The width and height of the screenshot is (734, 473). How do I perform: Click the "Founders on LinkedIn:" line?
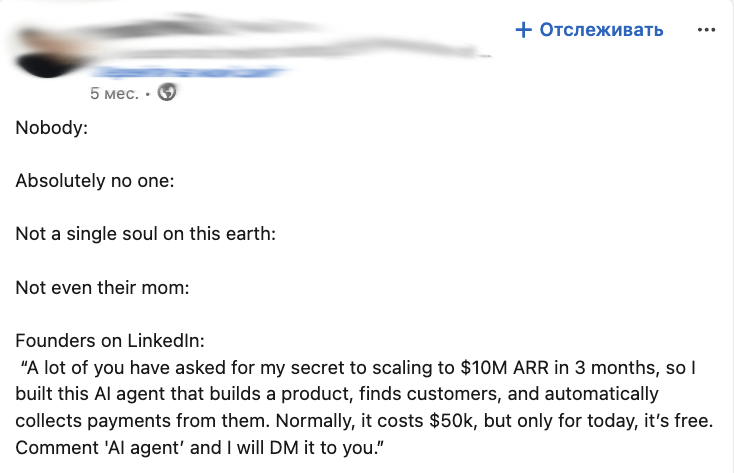click(109, 341)
